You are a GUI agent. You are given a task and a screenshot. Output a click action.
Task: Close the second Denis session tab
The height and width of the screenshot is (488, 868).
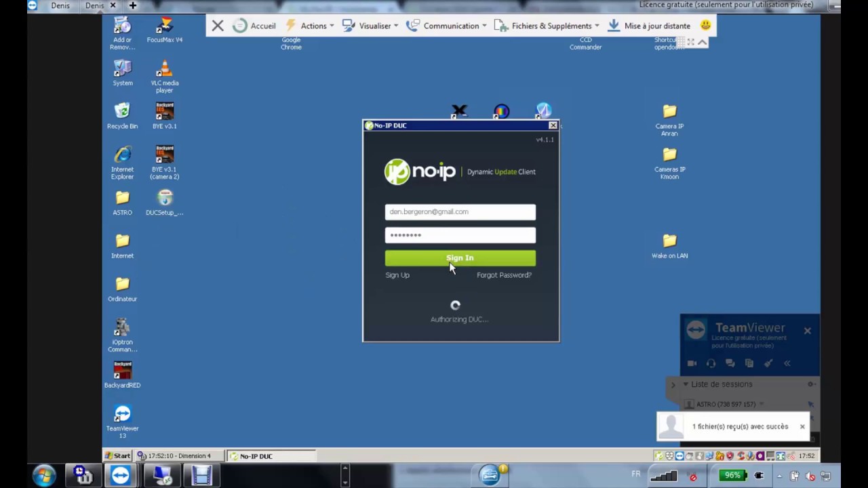point(113,5)
